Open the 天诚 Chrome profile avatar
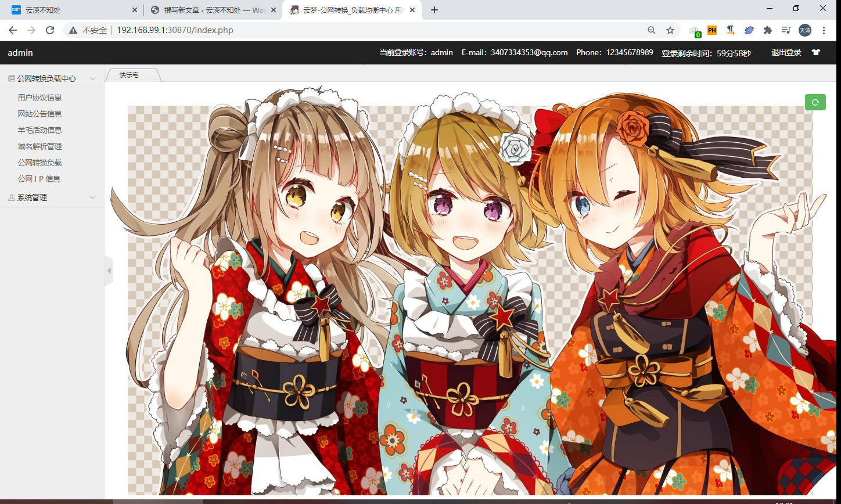This screenshot has height=504, width=841. click(804, 30)
